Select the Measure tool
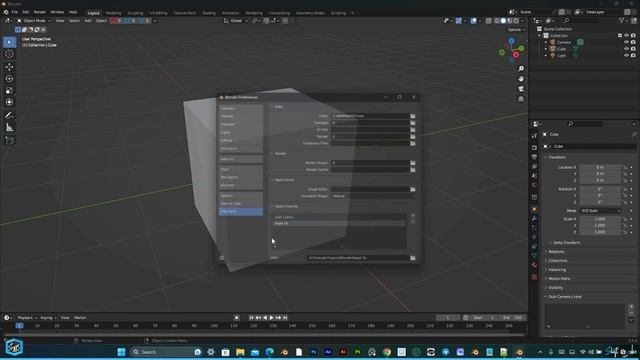The width and height of the screenshot is (640, 360). [x=9, y=128]
